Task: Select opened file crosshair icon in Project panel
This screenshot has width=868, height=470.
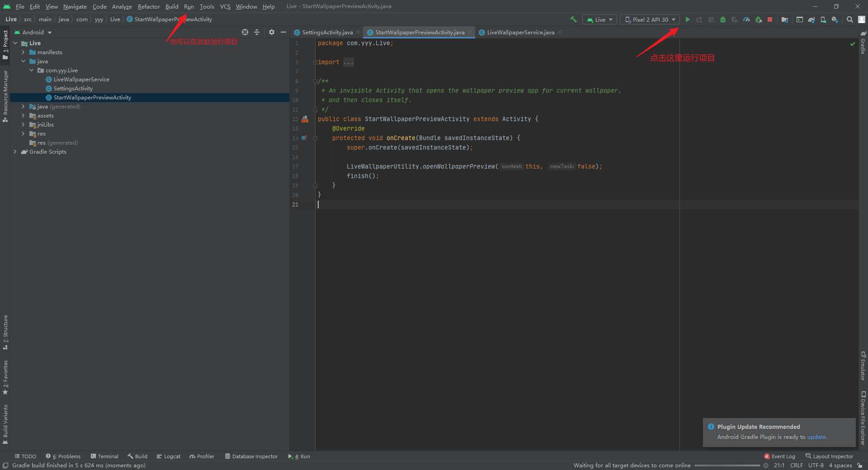Action: point(245,32)
